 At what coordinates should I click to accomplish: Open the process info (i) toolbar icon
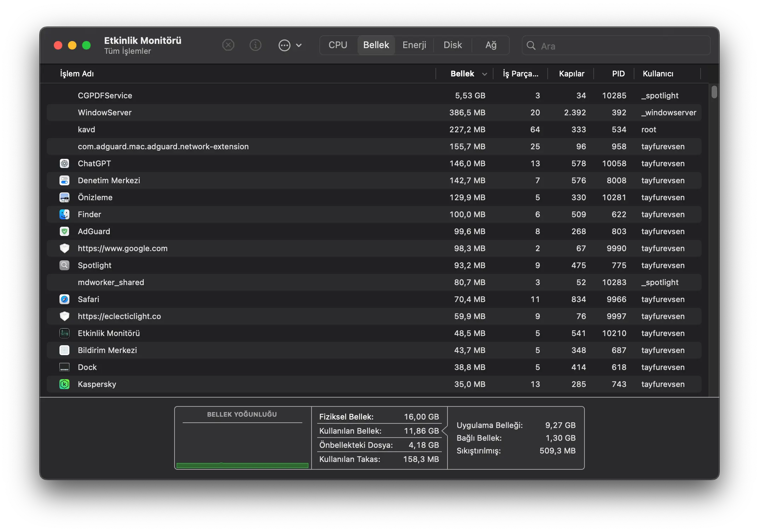[255, 45]
